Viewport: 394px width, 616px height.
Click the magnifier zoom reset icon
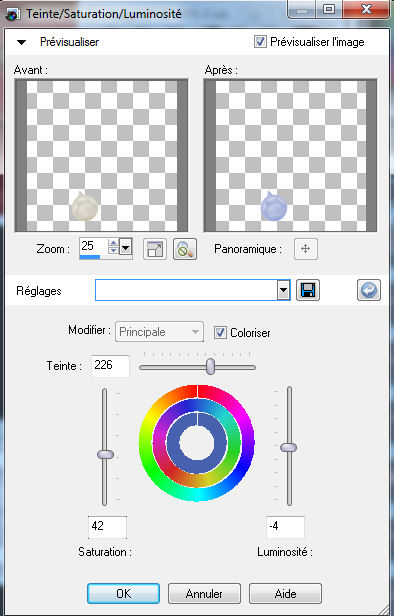click(185, 249)
